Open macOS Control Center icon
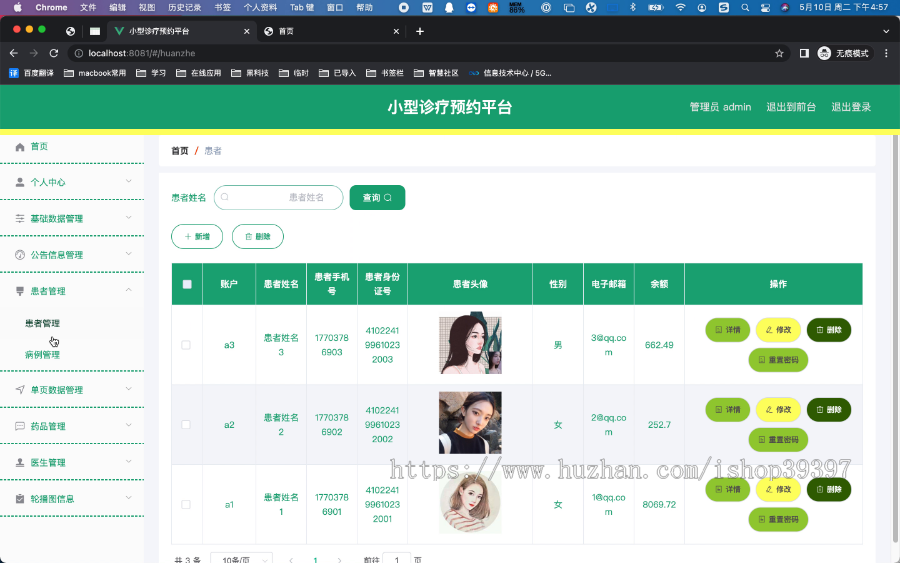This screenshot has height=563, width=900. 765,7
